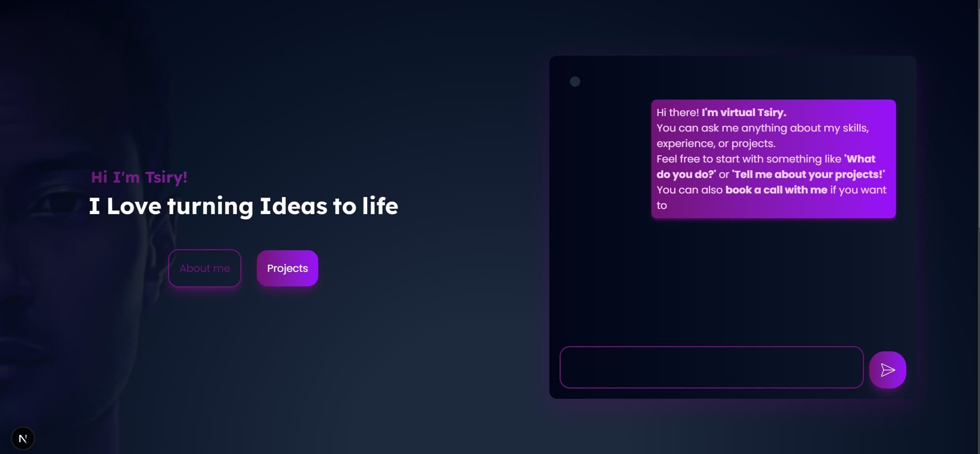The width and height of the screenshot is (980, 454).
Task: Open the About me section
Action: 205,268
